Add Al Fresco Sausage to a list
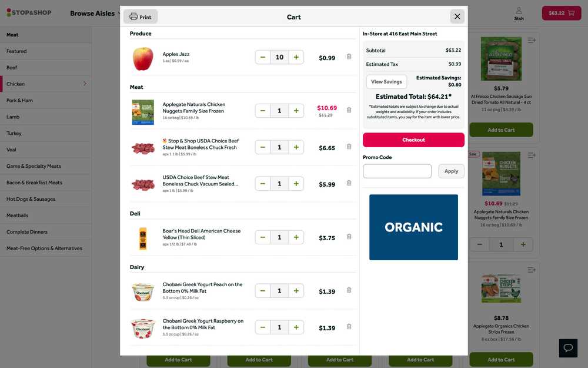Image resolution: width=588 pixels, height=368 pixels. (x=532, y=41)
